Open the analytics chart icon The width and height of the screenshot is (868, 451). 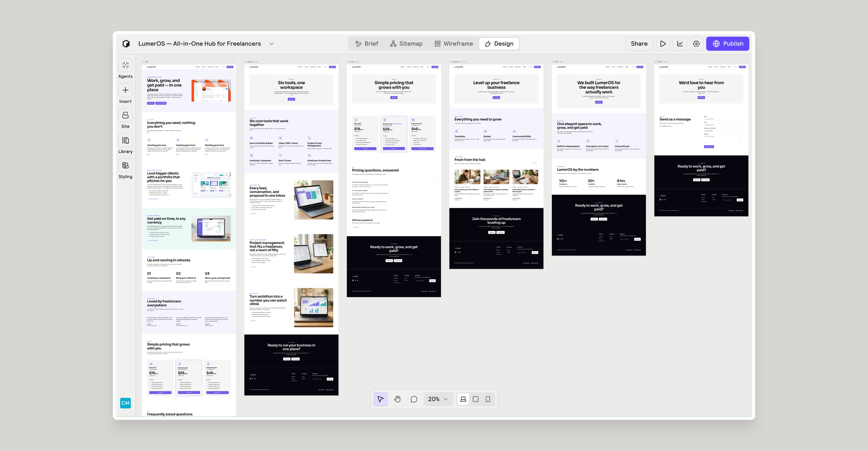click(x=680, y=44)
